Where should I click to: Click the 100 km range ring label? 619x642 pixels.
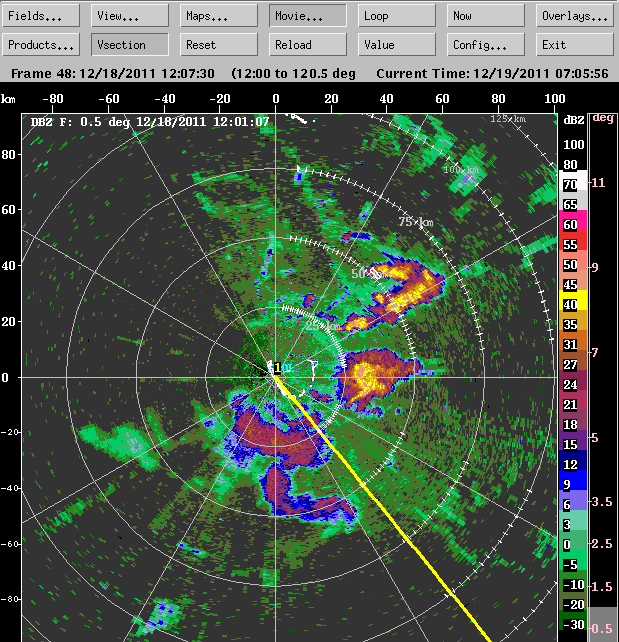click(461, 169)
